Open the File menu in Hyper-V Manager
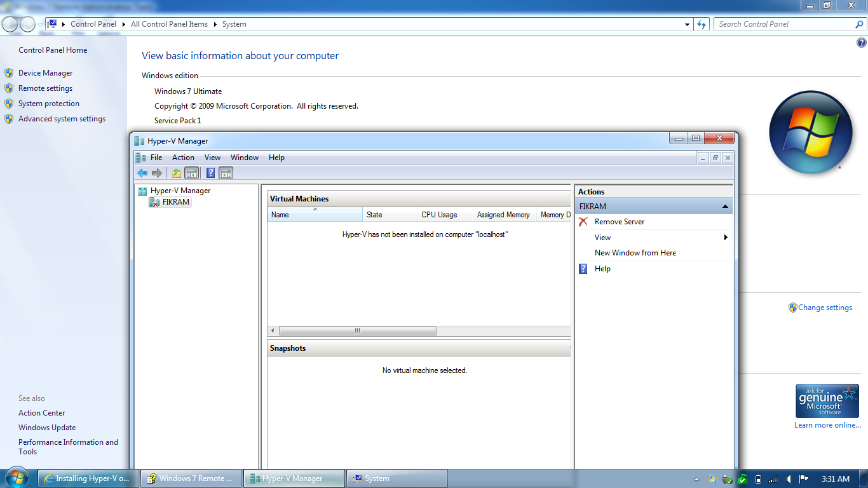868x488 pixels. point(156,158)
